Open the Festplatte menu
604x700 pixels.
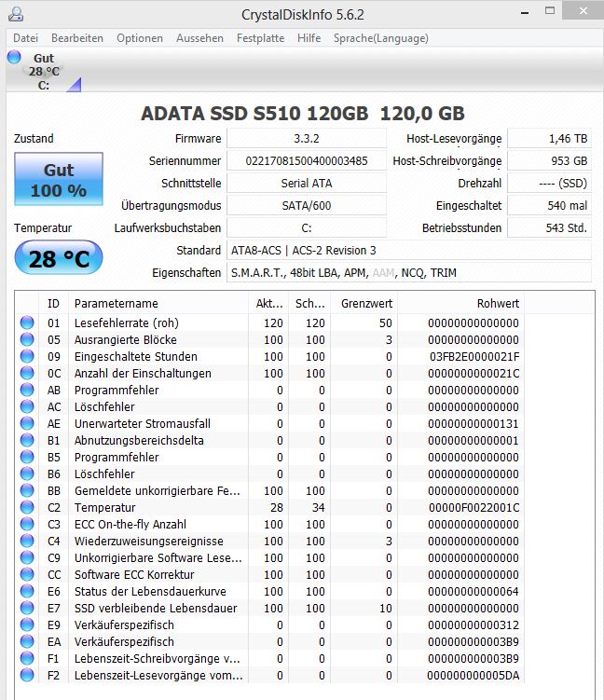tap(260, 38)
